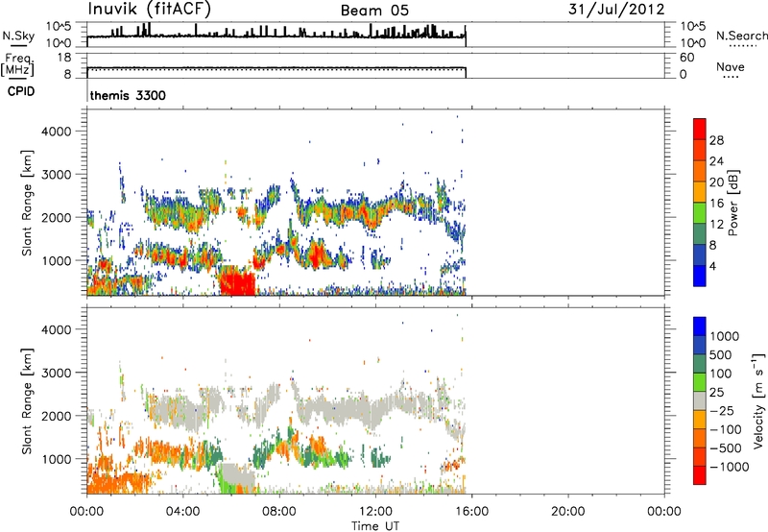Click the '12:00' time axis label

(375, 512)
